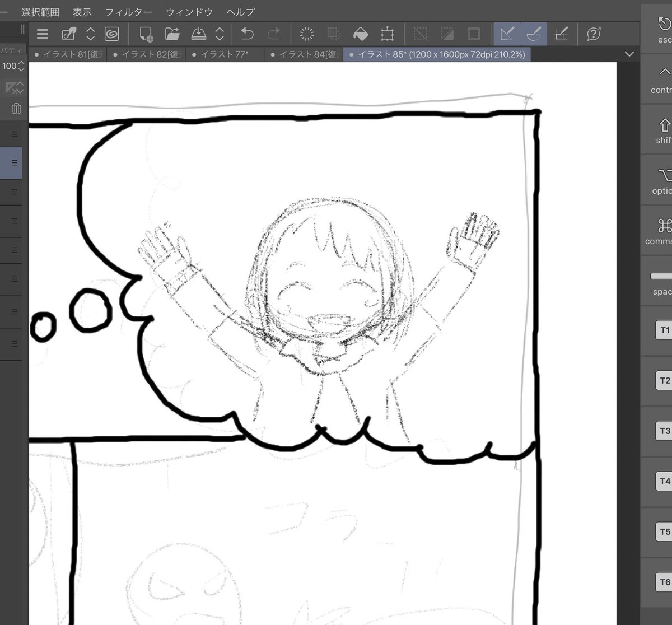Toggle snap to grid
Screen dimensions: 672x625
pyautogui.click(x=561, y=34)
